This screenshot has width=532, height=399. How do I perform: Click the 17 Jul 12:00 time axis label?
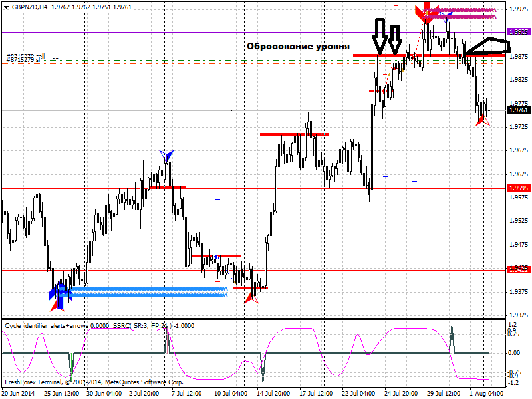[x=316, y=394]
